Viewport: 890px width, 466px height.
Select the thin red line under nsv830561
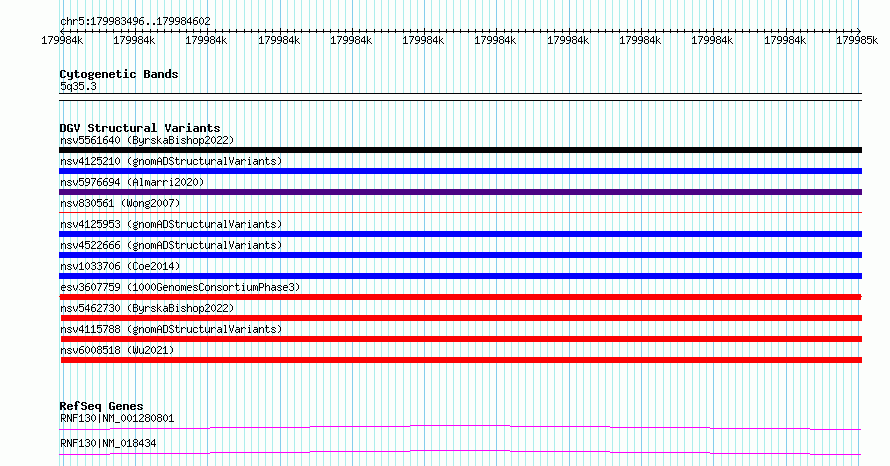coord(460,213)
